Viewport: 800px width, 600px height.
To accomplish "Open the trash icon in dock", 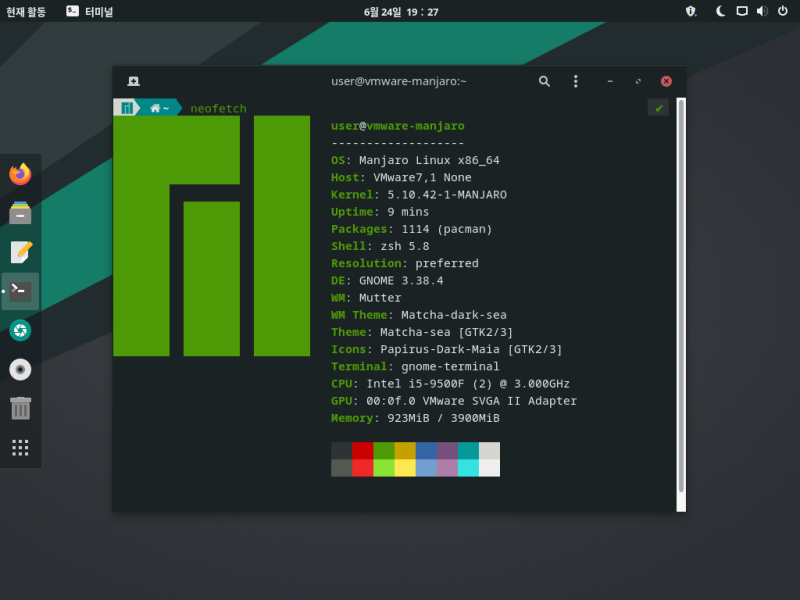I will coord(20,408).
